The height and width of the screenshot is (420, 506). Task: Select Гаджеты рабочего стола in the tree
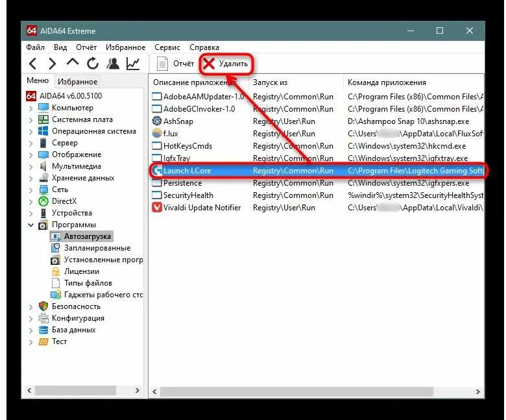click(x=103, y=295)
